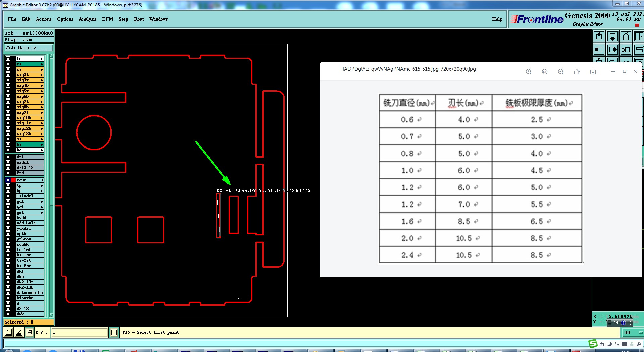Screen dimensions: 644x352
Task: Click the Job Matrix button
Action: [29, 48]
